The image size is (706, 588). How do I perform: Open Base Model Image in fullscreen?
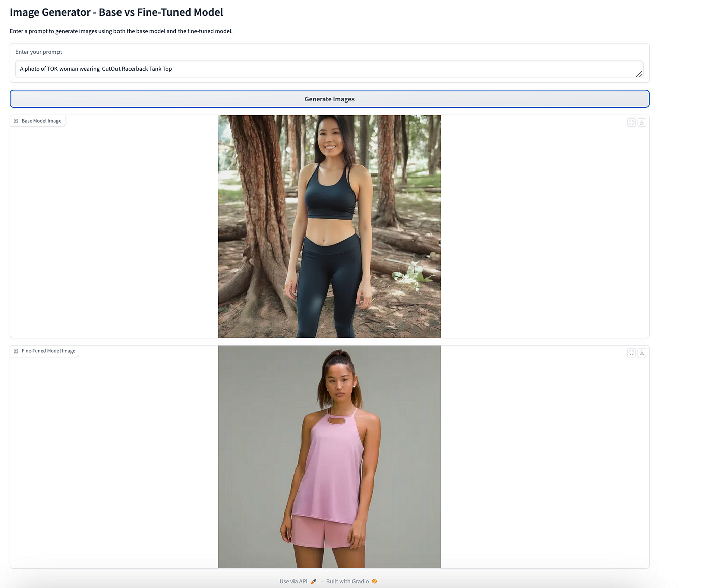(631, 122)
